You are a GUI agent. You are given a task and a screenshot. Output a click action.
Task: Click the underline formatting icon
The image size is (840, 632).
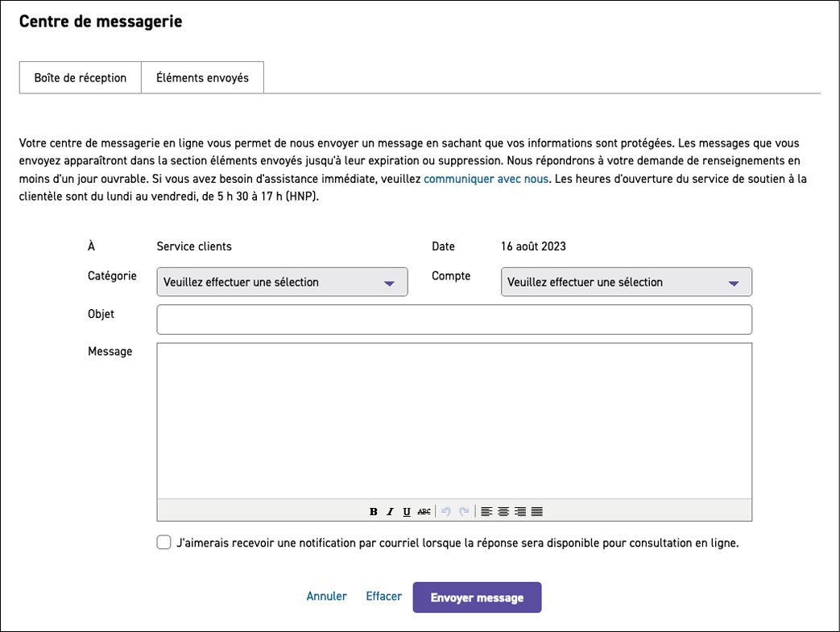tap(407, 511)
